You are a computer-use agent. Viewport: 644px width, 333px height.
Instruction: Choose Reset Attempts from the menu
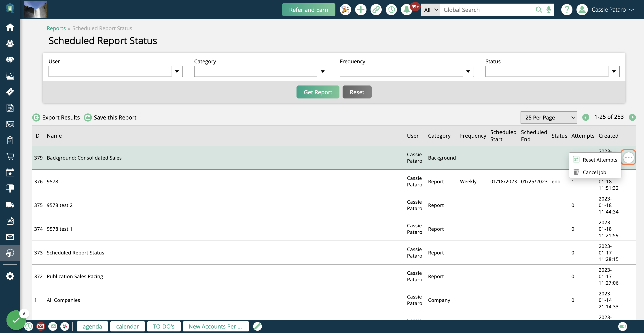point(595,160)
